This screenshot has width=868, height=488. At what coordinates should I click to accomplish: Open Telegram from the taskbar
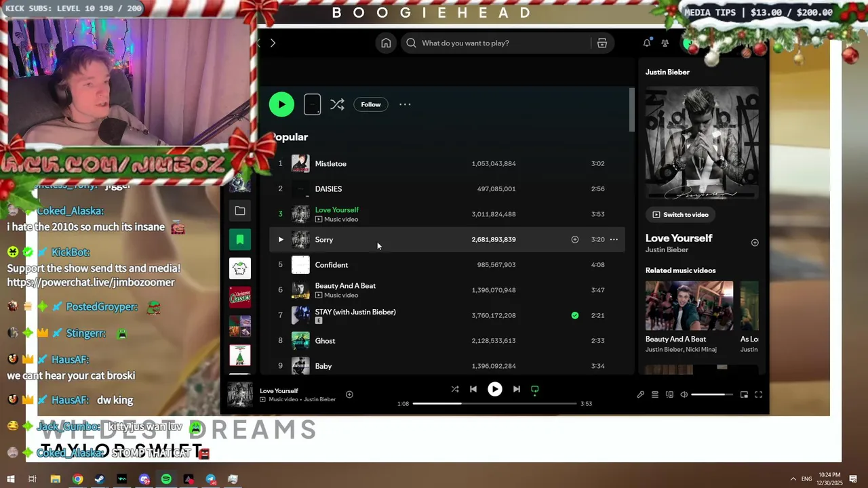[211, 479]
